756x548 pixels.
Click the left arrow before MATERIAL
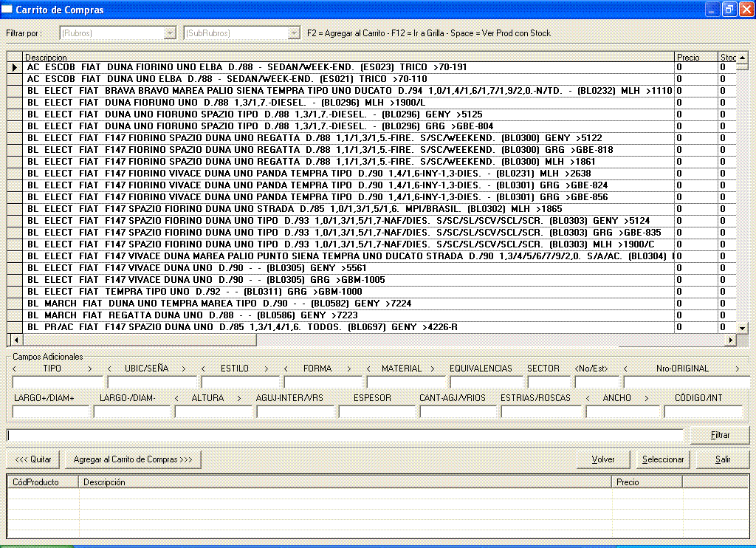pyautogui.click(x=368, y=369)
